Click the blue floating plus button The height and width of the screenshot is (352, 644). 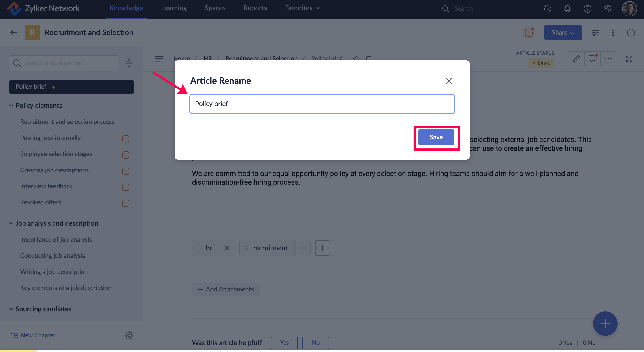pyautogui.click(x=605, y=324)
